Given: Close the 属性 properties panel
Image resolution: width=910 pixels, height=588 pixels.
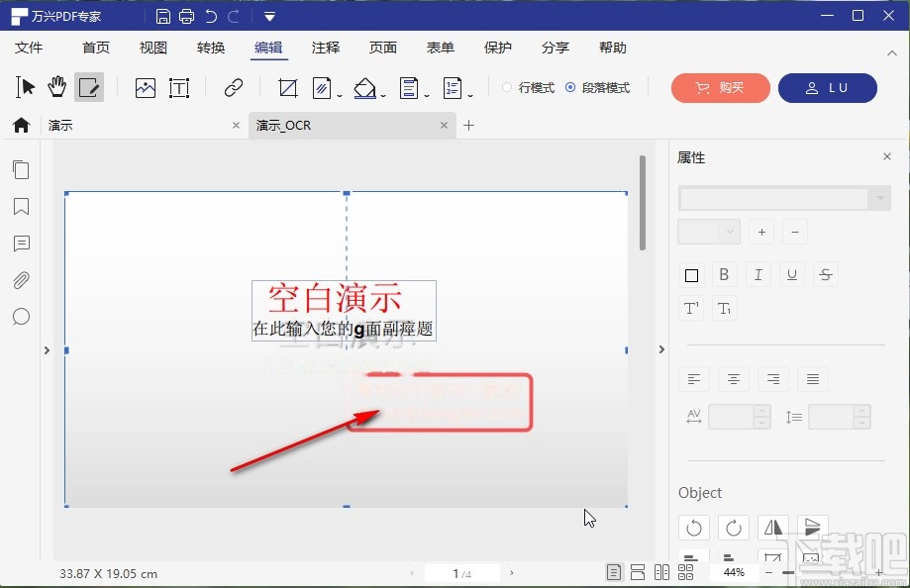Looking at the screenshot, I should coord(887,156).
